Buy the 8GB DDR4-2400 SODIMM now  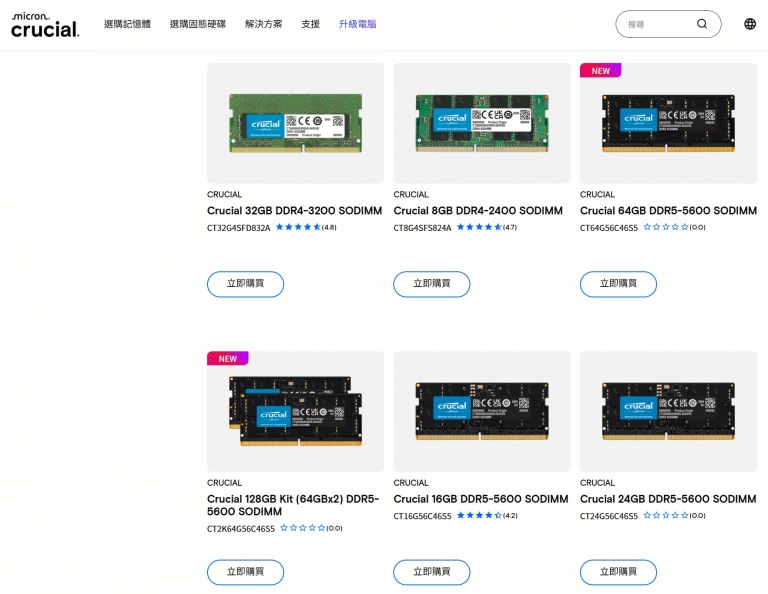(x=432, y=284)
